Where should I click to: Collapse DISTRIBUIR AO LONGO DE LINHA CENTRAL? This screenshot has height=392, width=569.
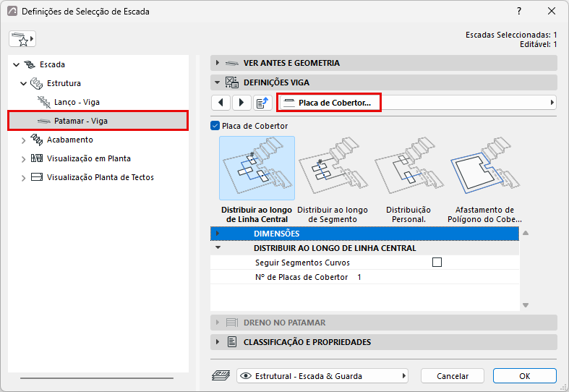(x=218, y=247)
